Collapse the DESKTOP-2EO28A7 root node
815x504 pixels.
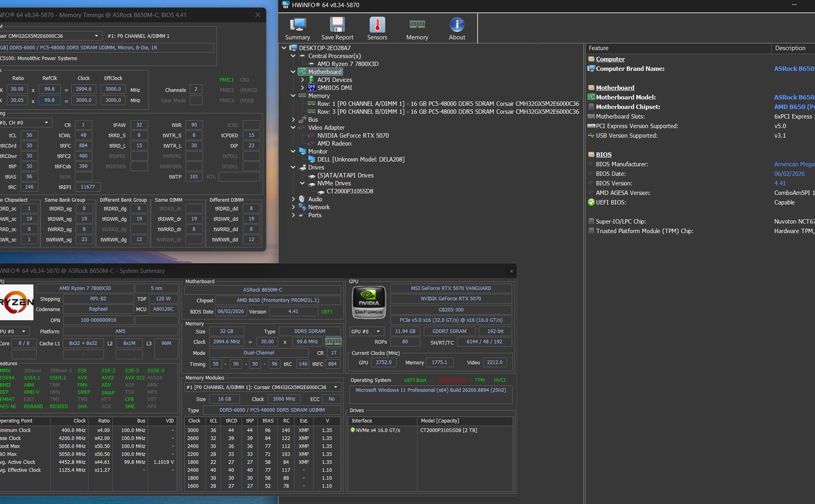(284, 48)
